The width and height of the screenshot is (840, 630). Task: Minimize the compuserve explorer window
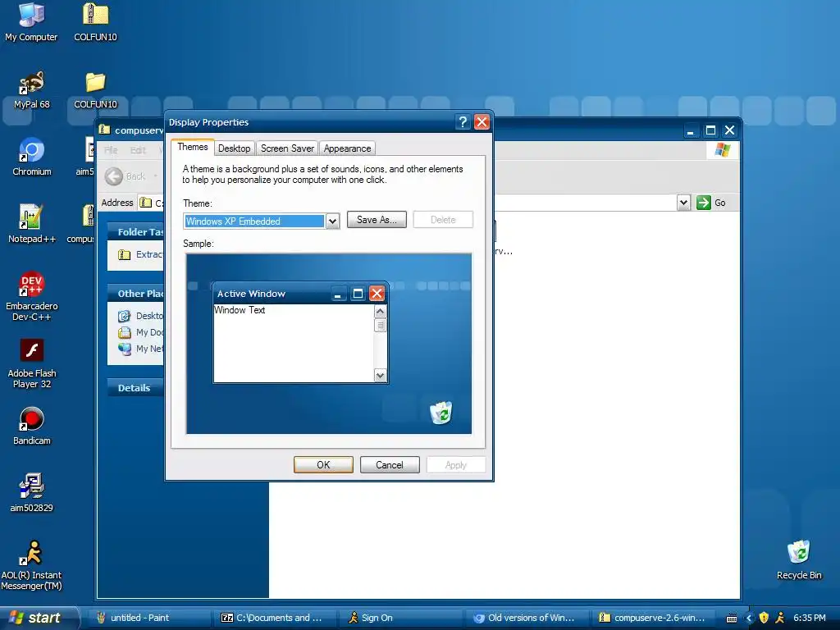(691, 130)
